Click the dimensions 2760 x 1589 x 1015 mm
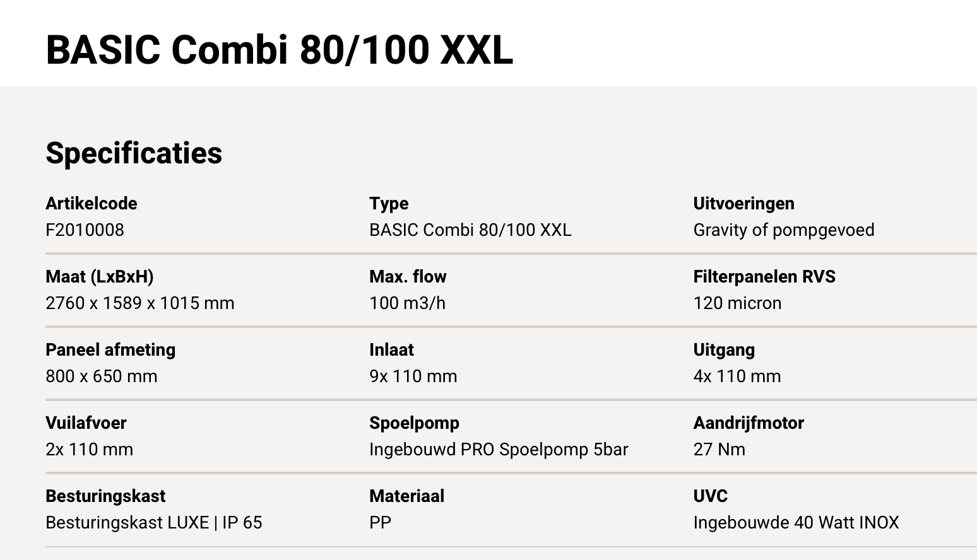The height and width of the screenshot is (560, 977). click(x=139, y=303)
